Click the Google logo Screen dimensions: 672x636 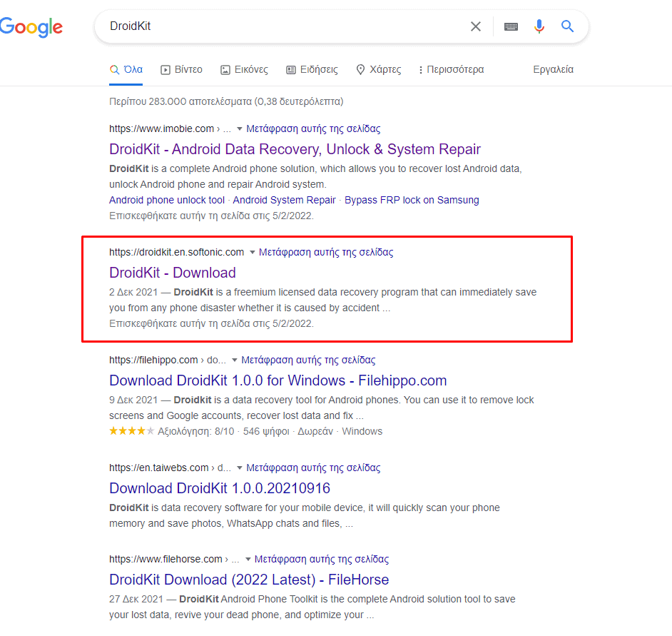[x=31, y=26]
